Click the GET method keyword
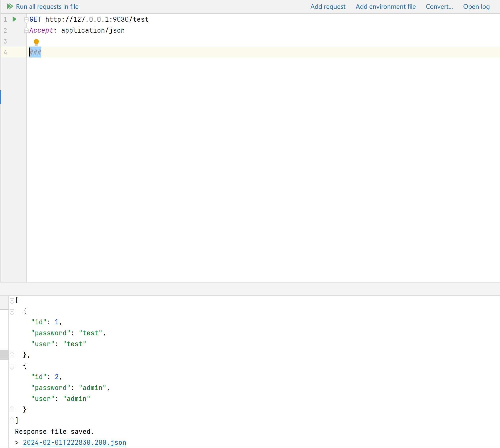 coord(35,19)
